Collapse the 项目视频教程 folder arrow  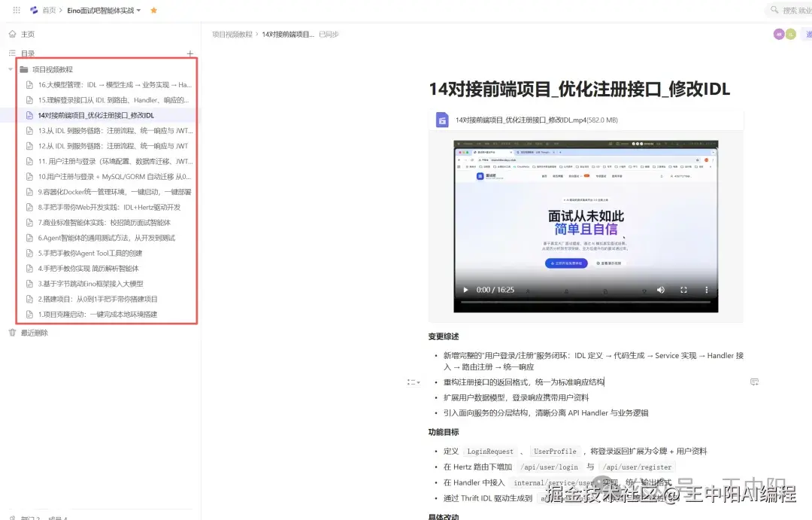11,69
